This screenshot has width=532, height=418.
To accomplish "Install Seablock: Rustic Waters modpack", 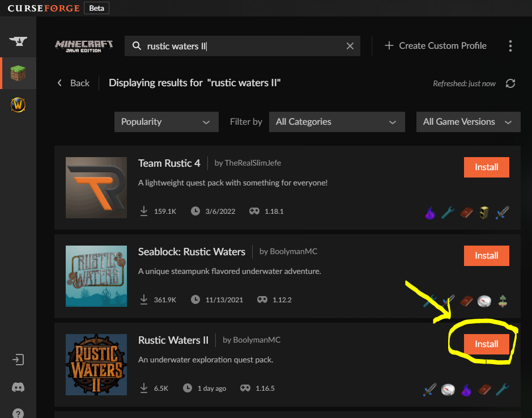I will coord(486,256).
